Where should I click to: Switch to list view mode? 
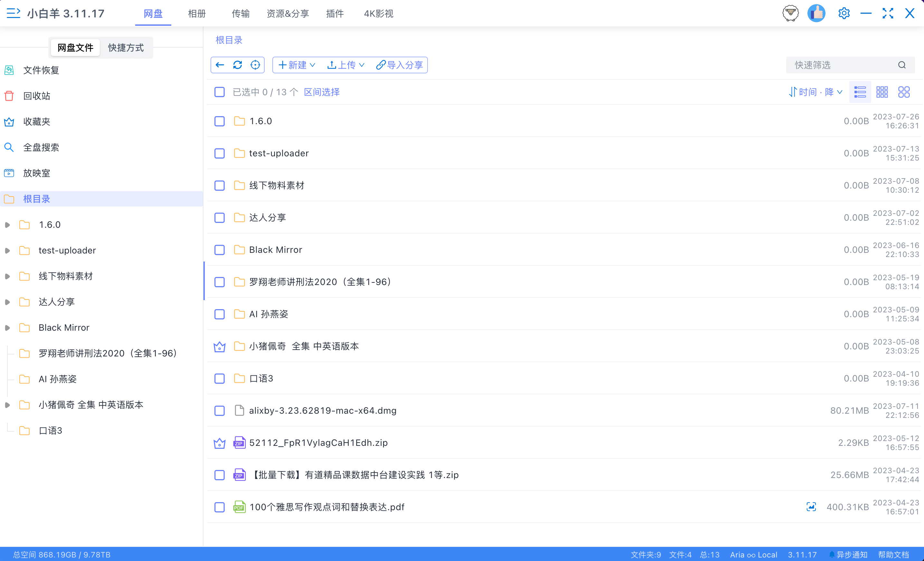point(860,92)
